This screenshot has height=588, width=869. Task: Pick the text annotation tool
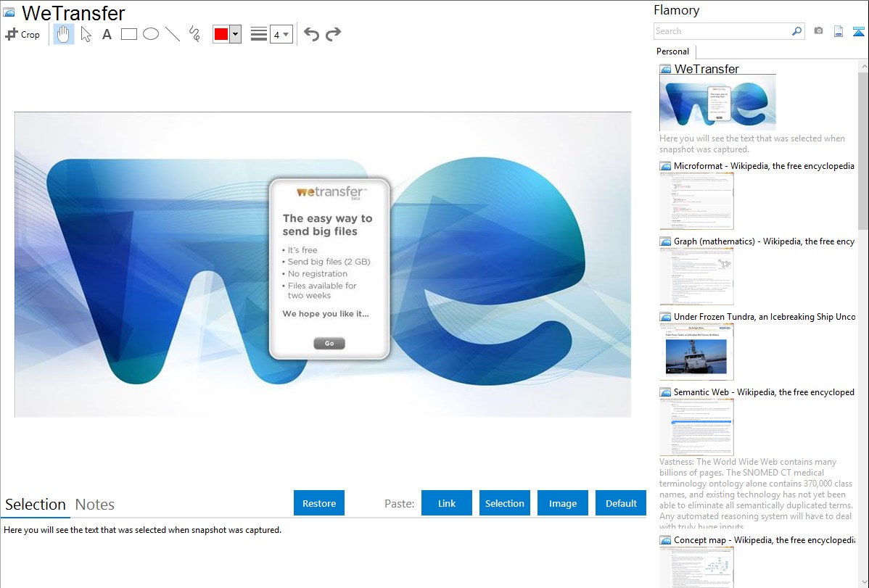click(x=107, y=34)
